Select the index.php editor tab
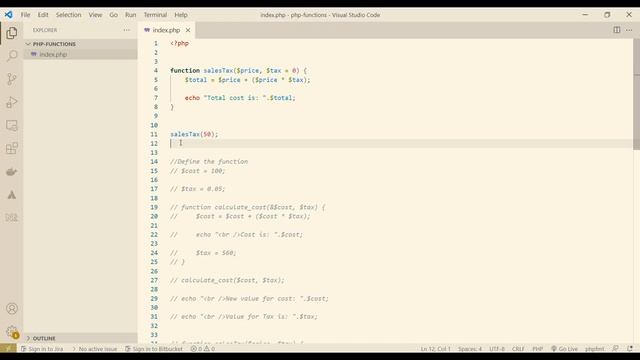 [x=167, y=30]
